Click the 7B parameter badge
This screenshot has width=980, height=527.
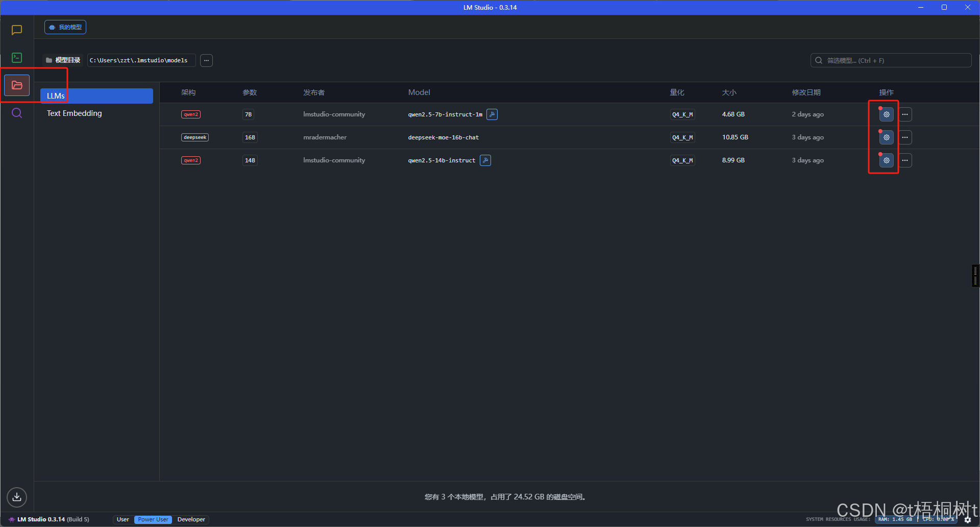[248, 114]
